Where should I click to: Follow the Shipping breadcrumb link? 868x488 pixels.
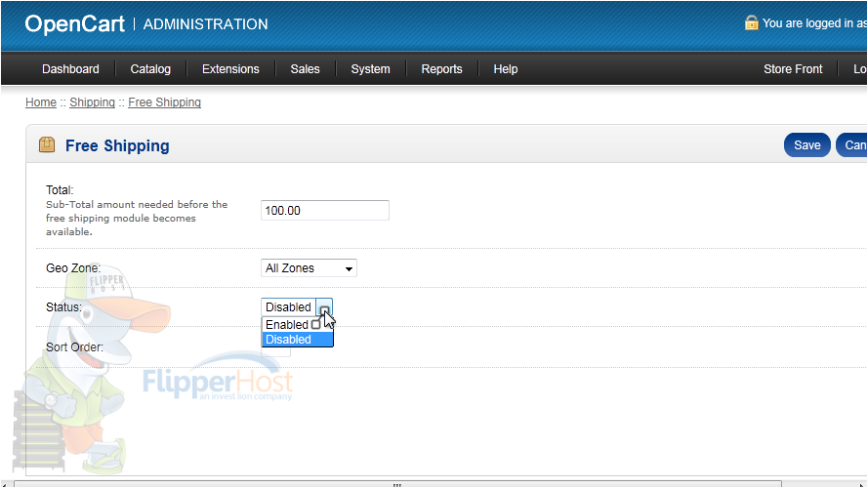[x=93, y=102]
